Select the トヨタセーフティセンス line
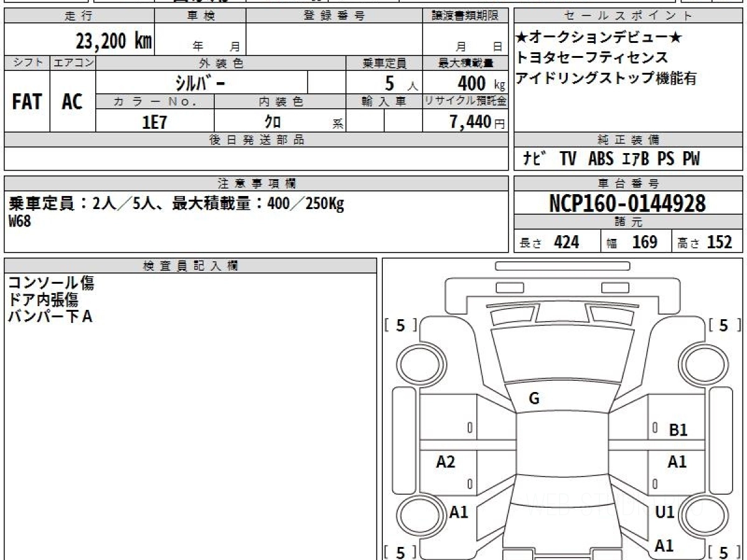 click(592, 58)
